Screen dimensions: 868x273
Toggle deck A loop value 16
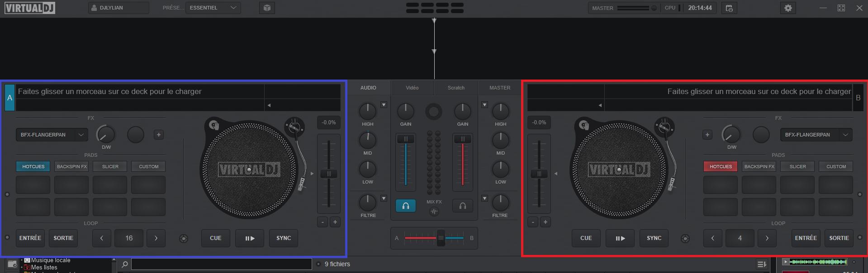pos(129,238)
